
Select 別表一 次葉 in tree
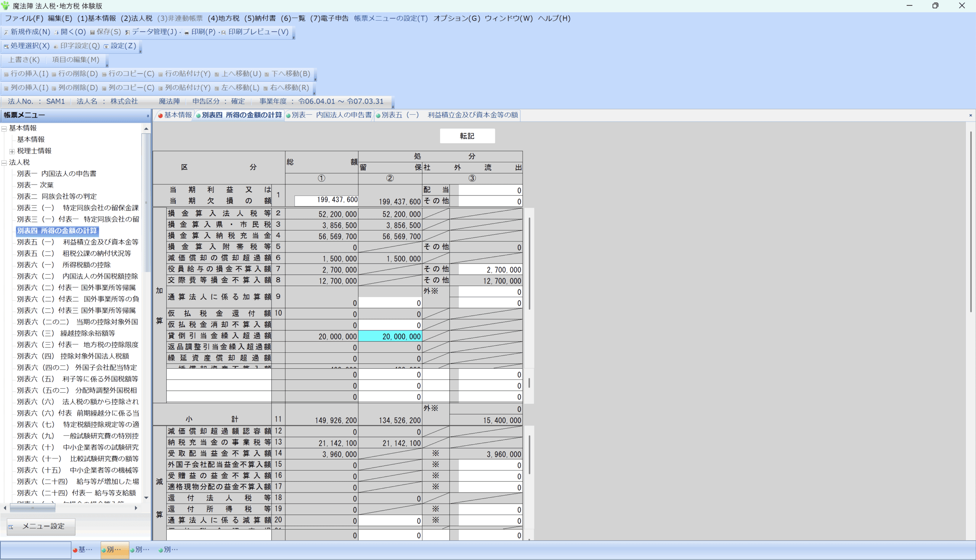point(35,185)
